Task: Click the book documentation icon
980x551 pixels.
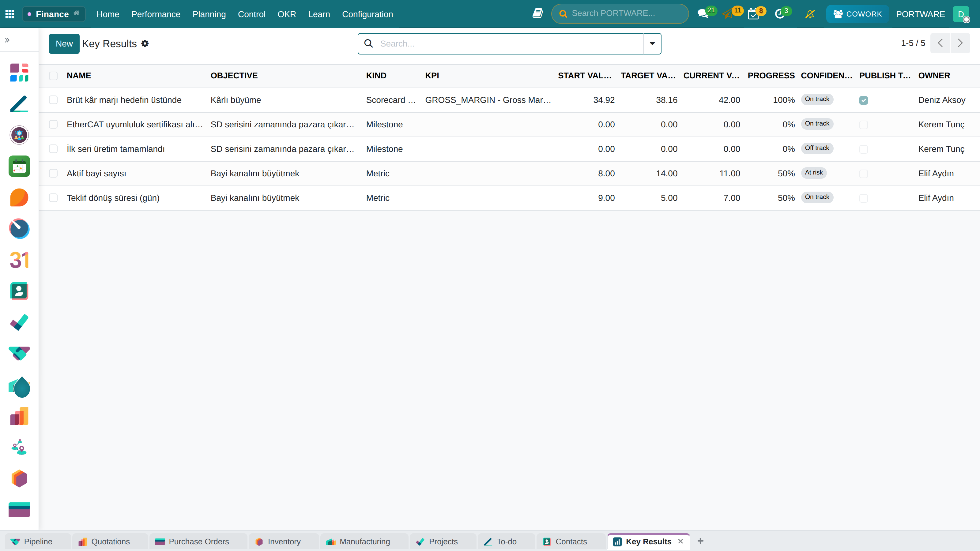Action: 537,14
